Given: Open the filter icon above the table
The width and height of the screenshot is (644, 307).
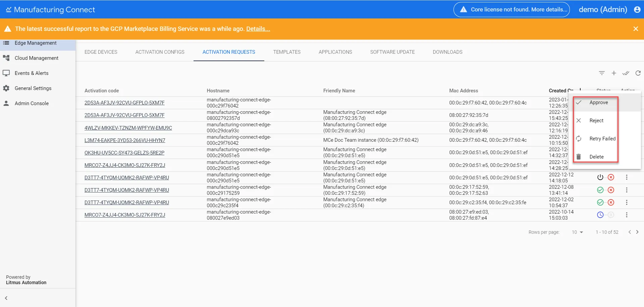Looking at the screenshot, I should click(x=602, y=73).
